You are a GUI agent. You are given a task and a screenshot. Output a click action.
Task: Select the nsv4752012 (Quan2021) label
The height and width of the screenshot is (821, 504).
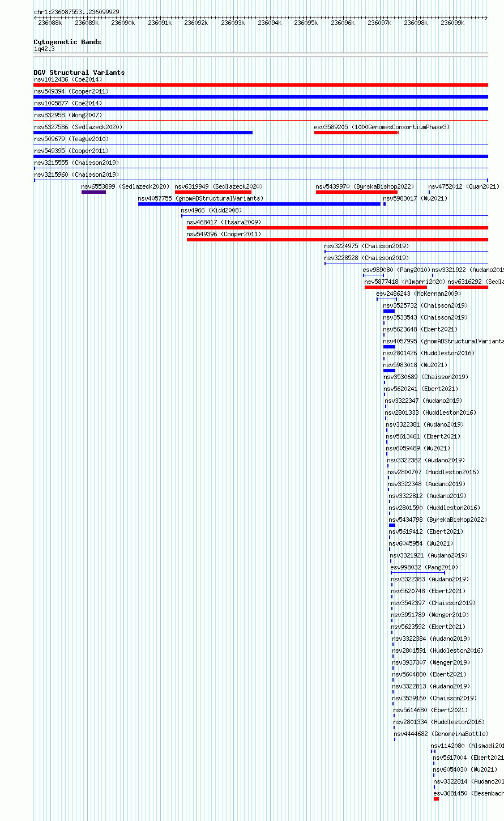(464, 186)
